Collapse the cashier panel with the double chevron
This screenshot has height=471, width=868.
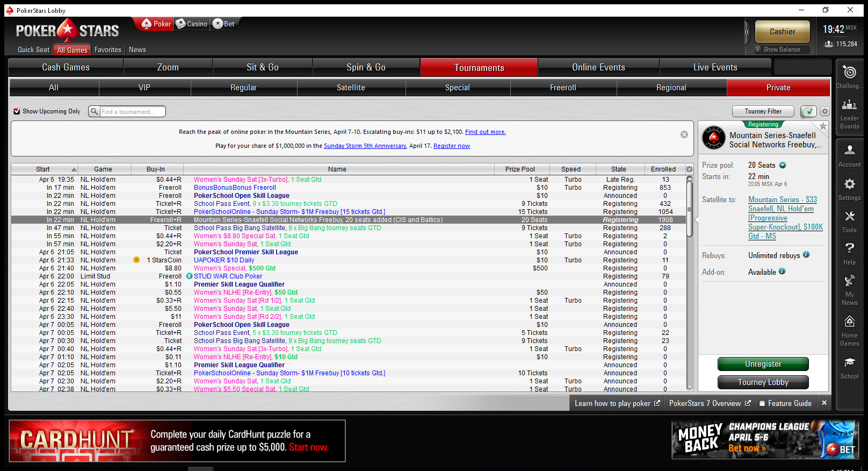[747, 32]
